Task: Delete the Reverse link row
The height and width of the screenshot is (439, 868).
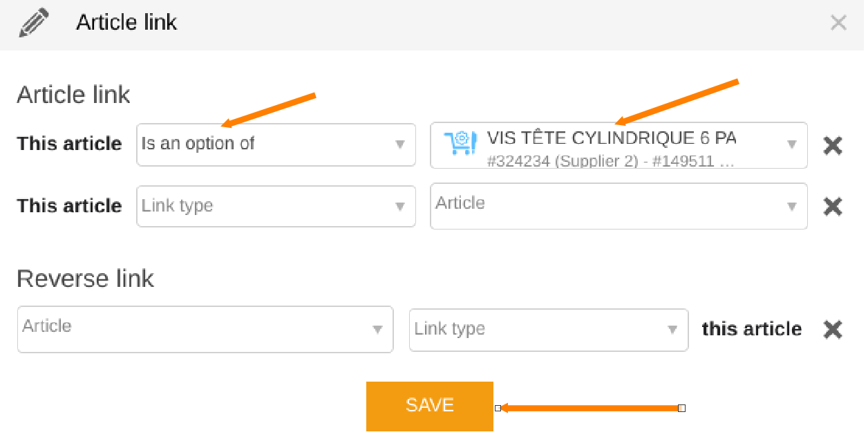Action: [833, 330]
